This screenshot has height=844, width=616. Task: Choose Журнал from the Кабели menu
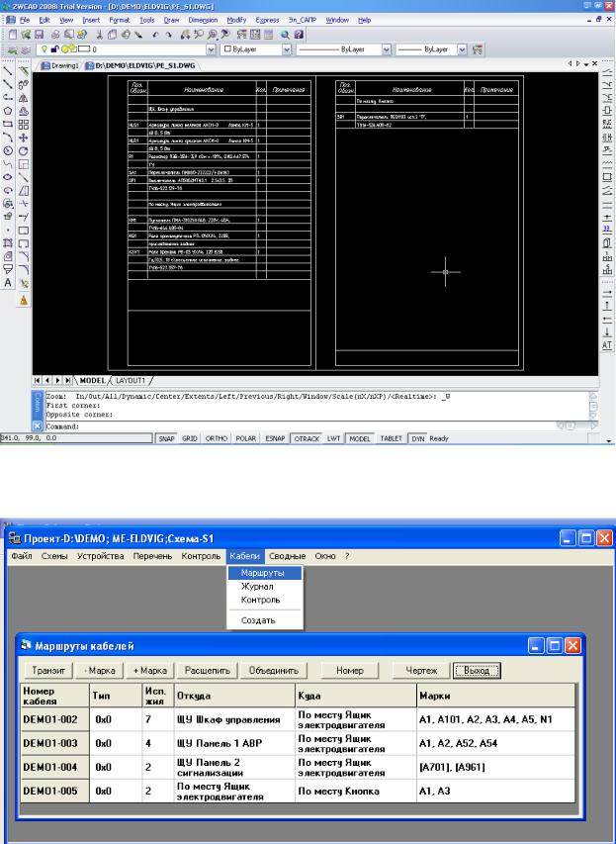pos(245,586)
